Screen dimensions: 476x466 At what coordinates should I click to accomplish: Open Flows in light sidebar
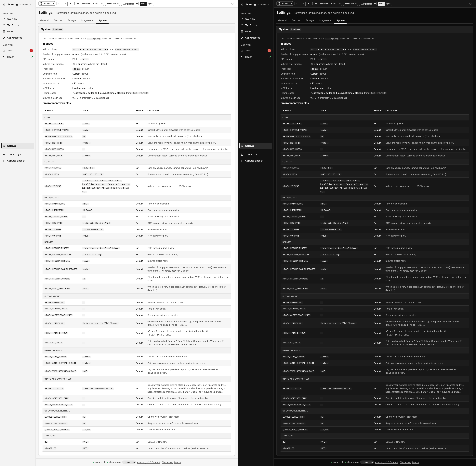click(x=18, y=32)
